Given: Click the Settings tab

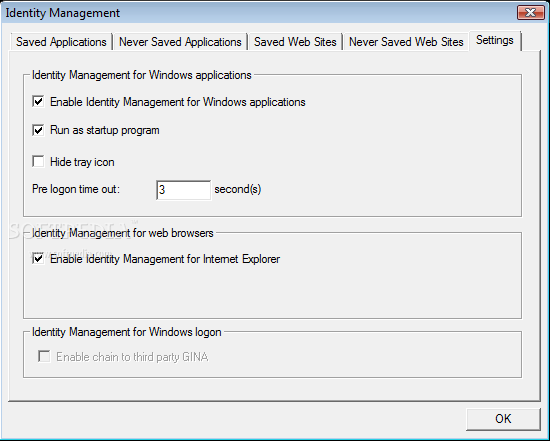Looking at the screenshot, I should point(495,40).
